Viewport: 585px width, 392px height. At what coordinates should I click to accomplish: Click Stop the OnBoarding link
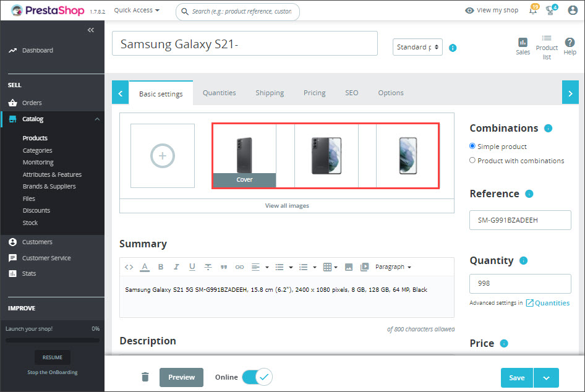(x=52, y=372)
